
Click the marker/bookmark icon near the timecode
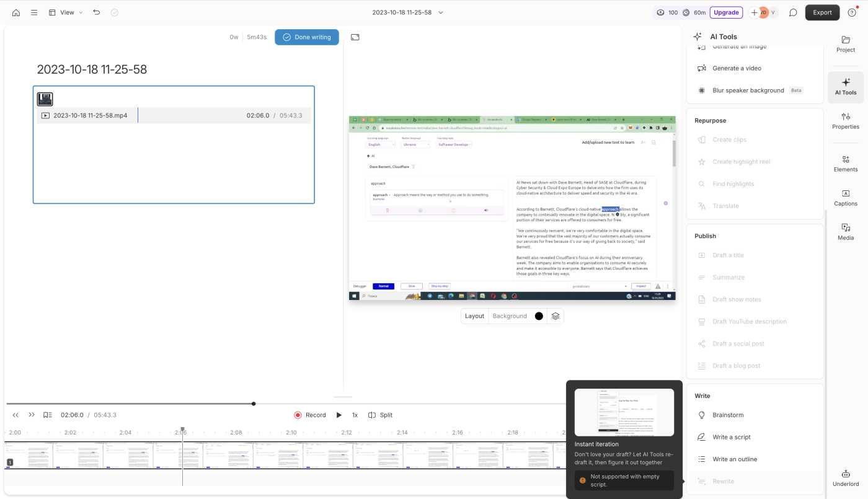pos(47,414)
